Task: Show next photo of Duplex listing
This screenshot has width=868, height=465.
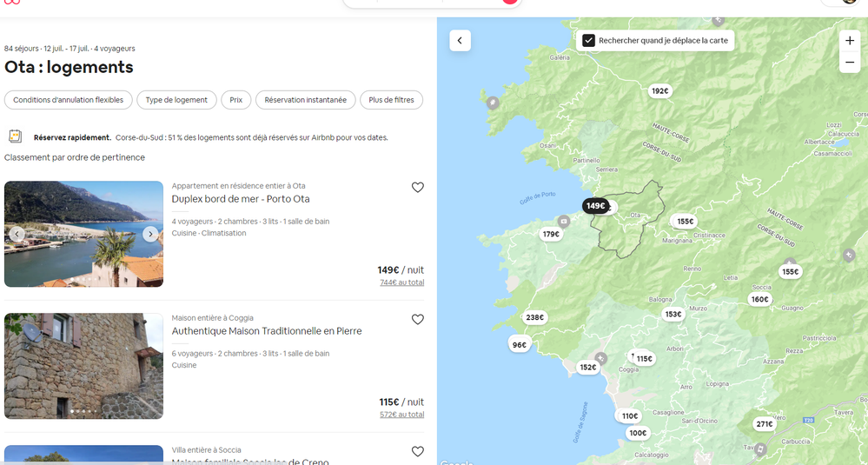Action: coord(150,234)
